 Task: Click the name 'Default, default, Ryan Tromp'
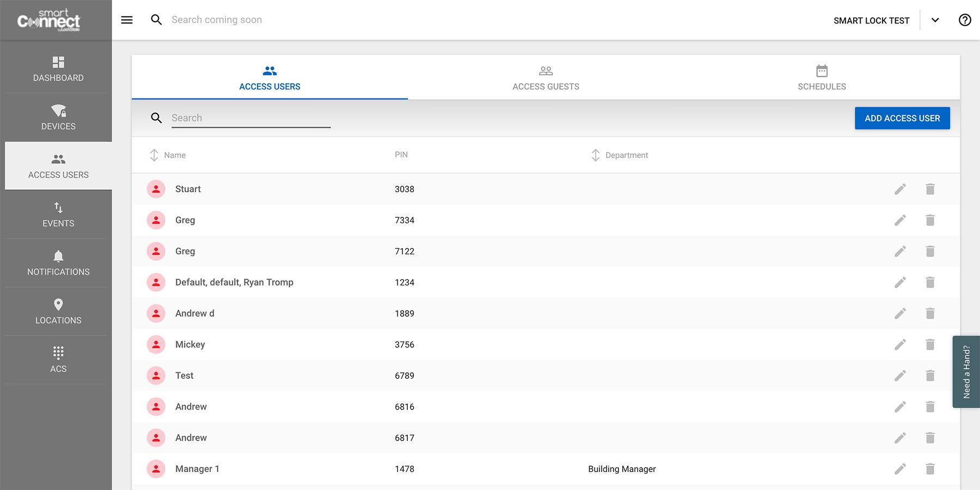(x=234, y=282)
